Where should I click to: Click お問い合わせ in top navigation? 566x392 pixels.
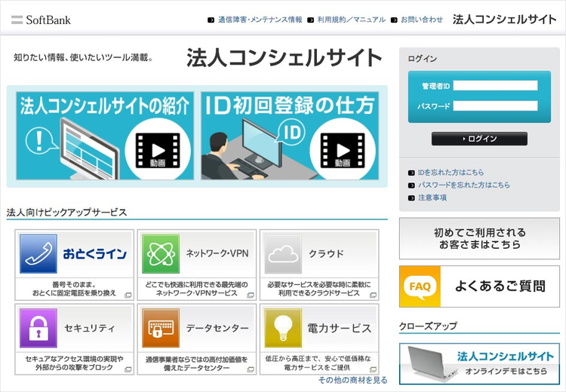click(421, 20)
